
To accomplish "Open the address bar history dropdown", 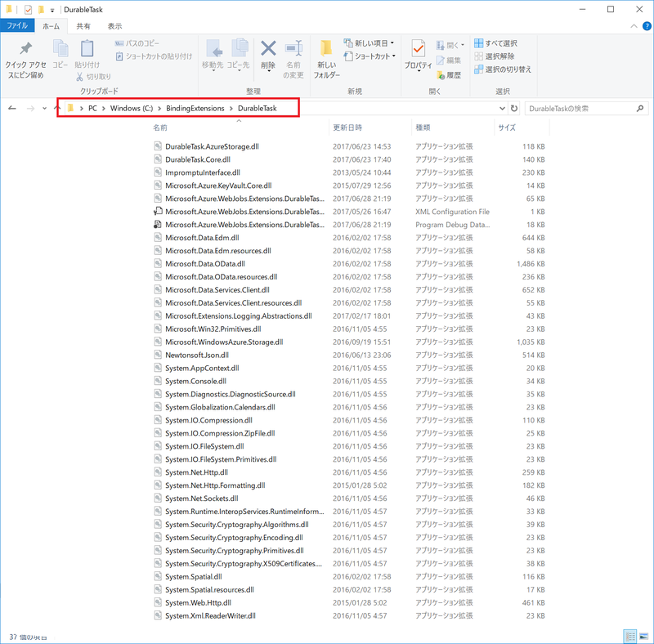I will click(502, 109).
